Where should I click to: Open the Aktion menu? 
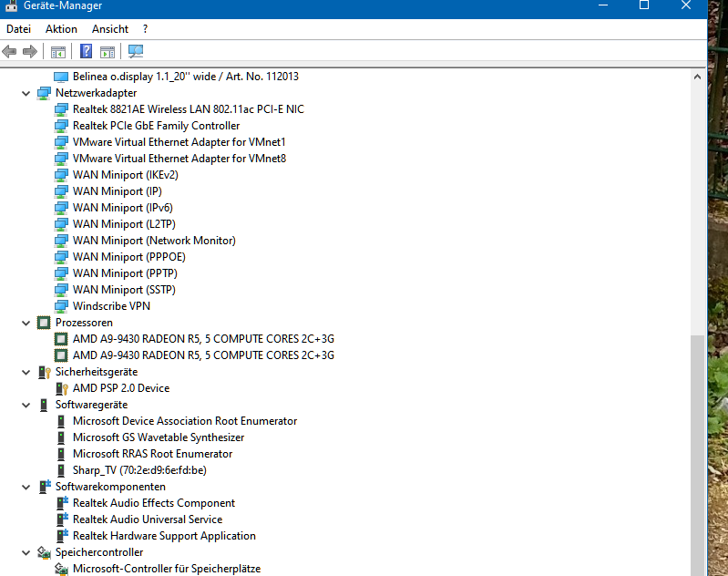click(x=61, y=29)
